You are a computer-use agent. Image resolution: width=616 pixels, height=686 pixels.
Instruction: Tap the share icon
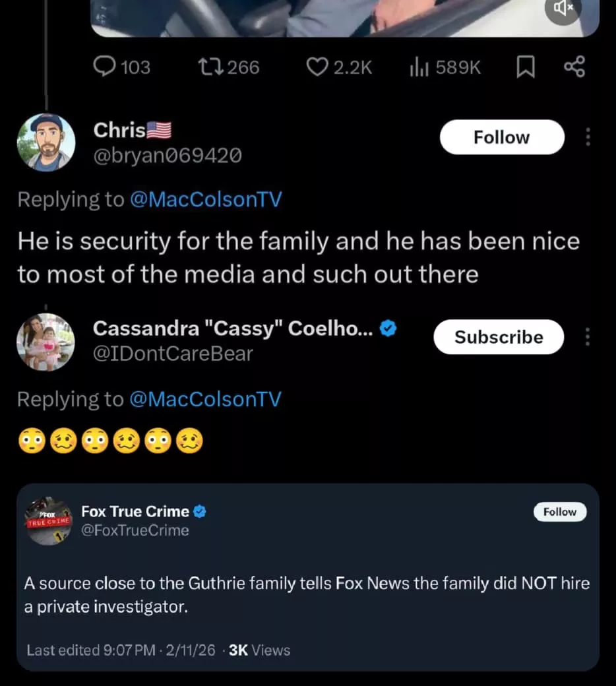click(574, 67)
